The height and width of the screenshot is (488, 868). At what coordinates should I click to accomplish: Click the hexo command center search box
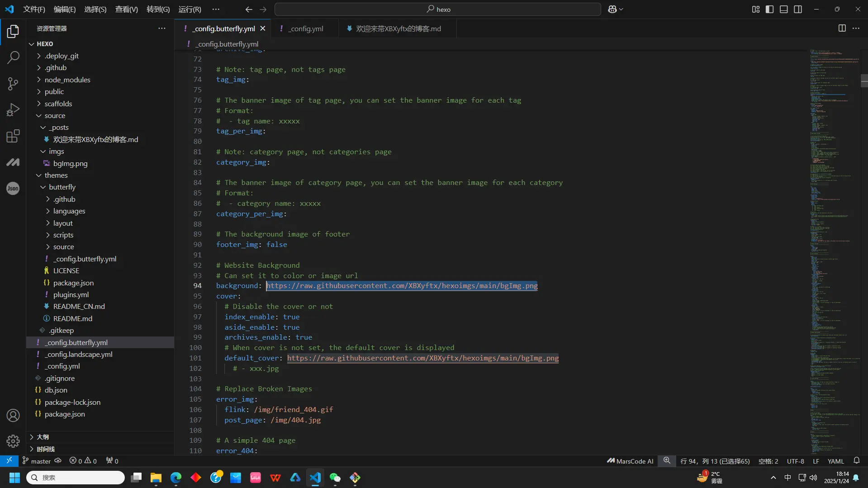(437, 9)
